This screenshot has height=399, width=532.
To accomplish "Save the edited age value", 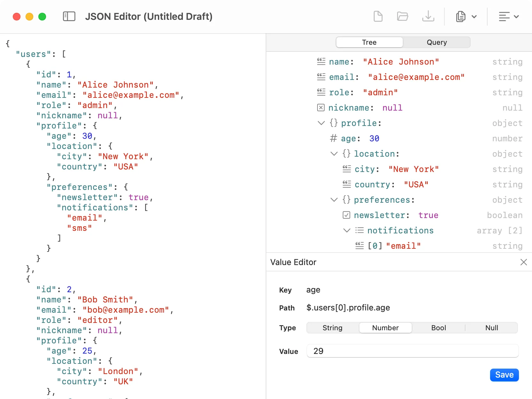I will [x=504, y=375].
